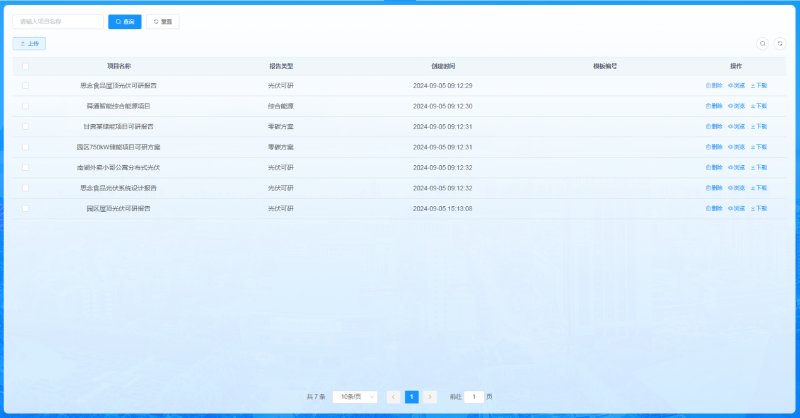800x418 pixels.
Task: Preview the 舞通智能综合能源项目 report
Action: [737, 106]
